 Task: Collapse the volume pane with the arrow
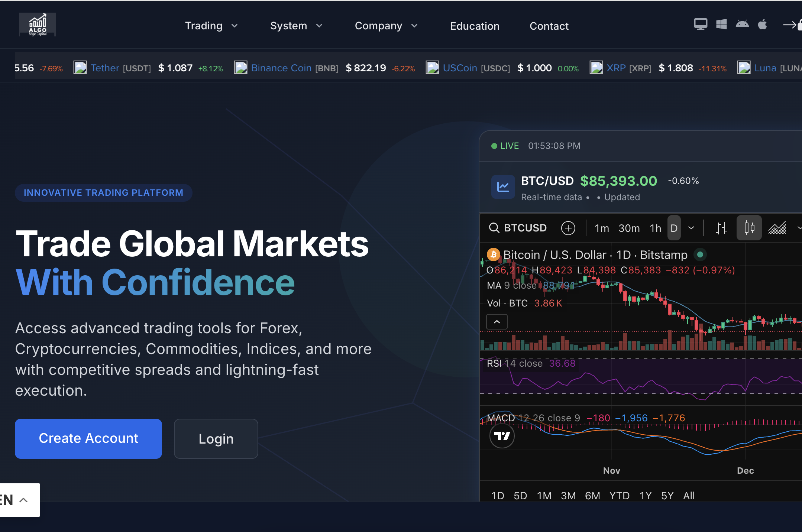click(497, 321)
